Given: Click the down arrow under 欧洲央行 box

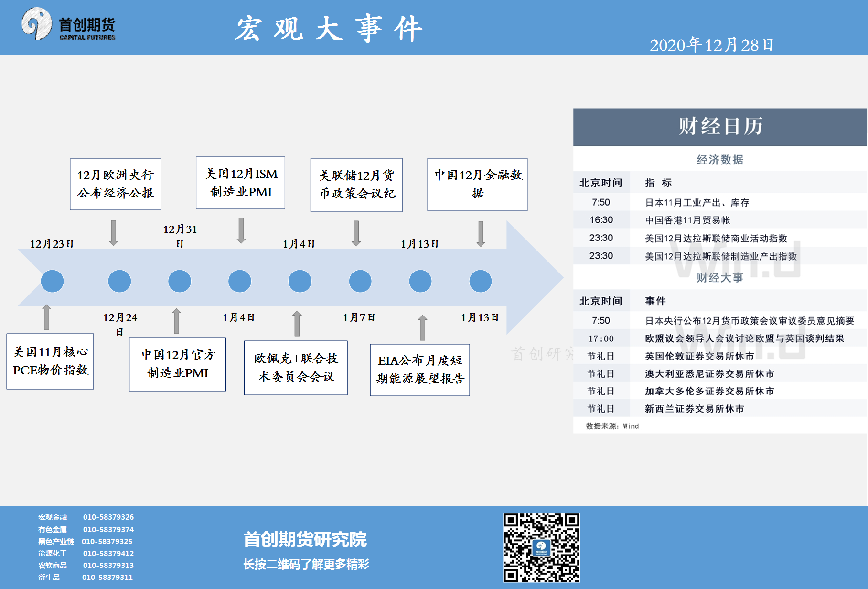Looking at the screenshot, I should (114, 233).
